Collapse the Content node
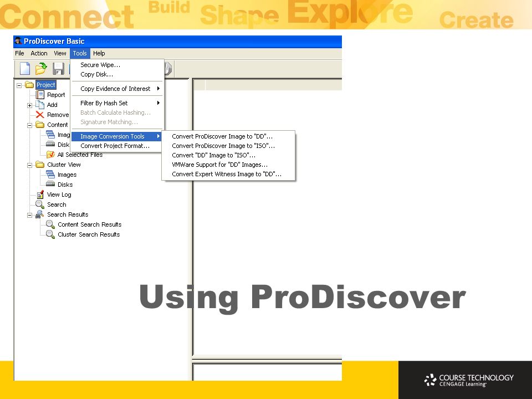Viewport: 532px width, 399px height. pyautogui.click(x=29, y=126)
